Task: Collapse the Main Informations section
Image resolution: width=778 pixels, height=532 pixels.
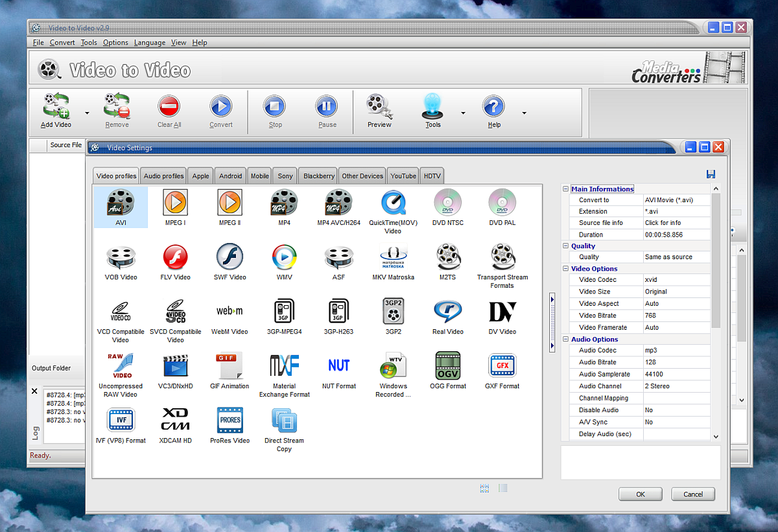Action: point(565,189)
